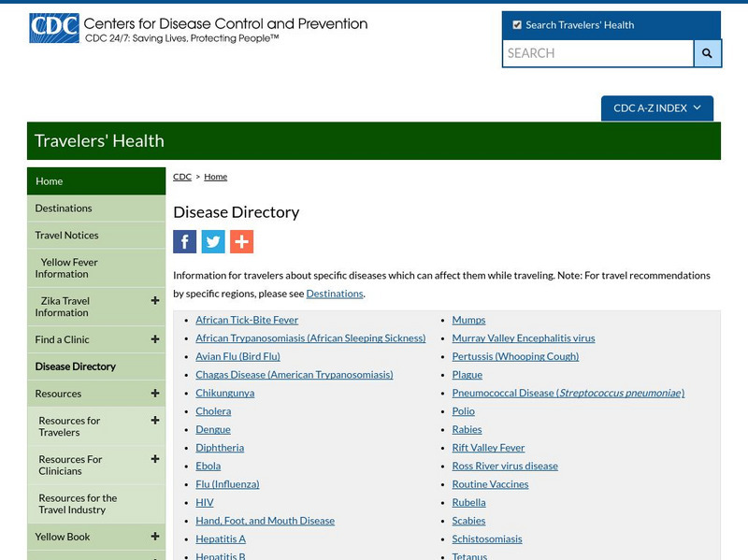Open HIV link
Image resolution: width=748 pixels, height=560 pixels.
205,503
